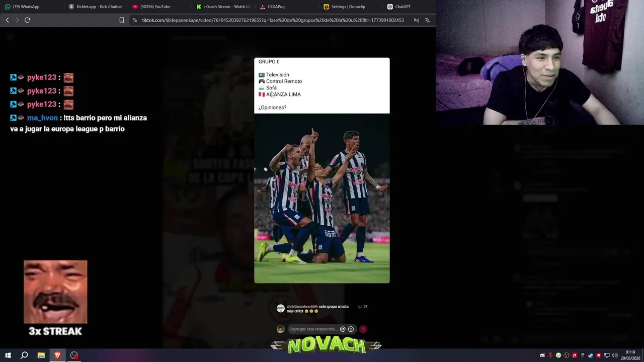Click the '3x STREAK' overlay label
This screenshot has height=362, width=644.
coord(55,331)
